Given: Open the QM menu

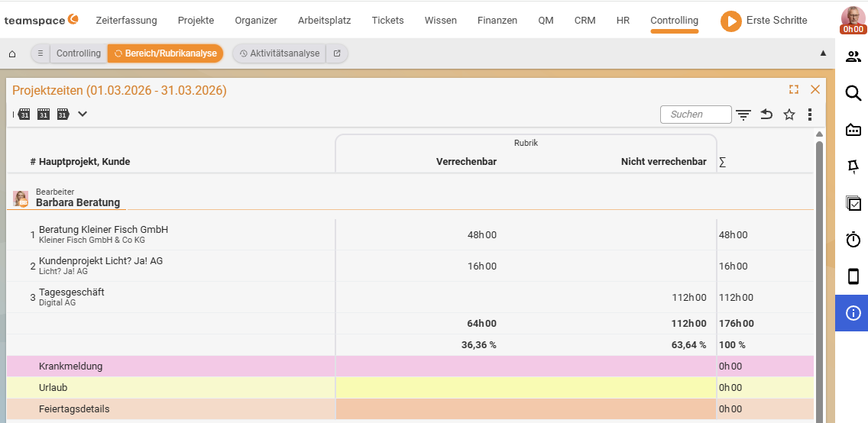Looking at the screenshot, I should pos(546,21).
